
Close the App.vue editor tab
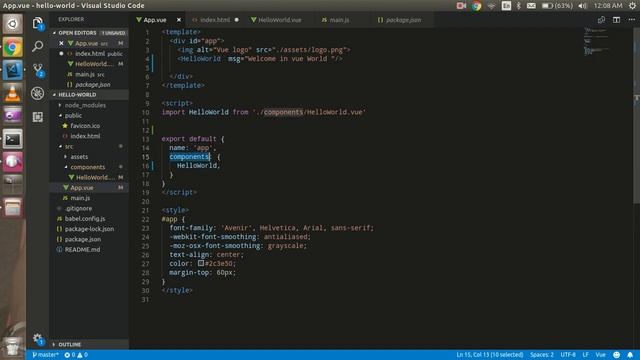tap(179, 20)
